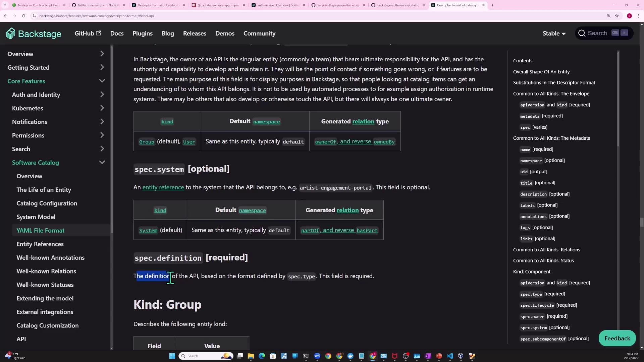The width and height of the screenshot is (644, 362).
Task: Expand the Notifications sidebar chevron
Action: coord(102,122)
